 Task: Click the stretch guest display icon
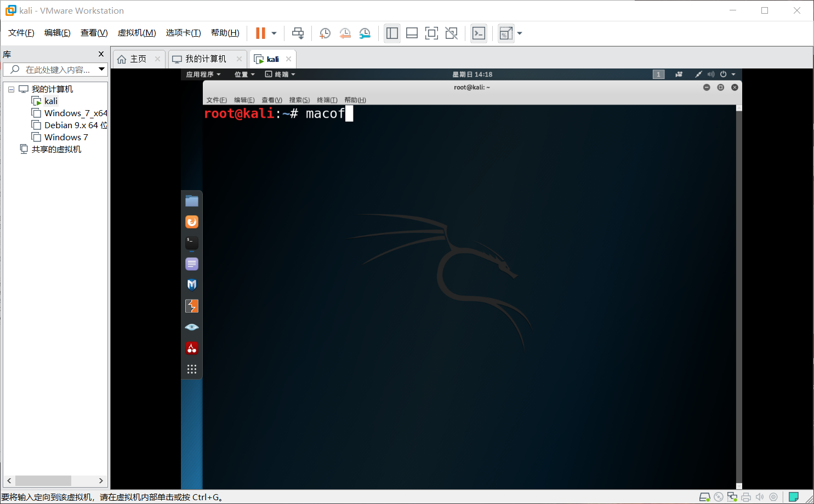pyautogui.click(x=506, y=33)
